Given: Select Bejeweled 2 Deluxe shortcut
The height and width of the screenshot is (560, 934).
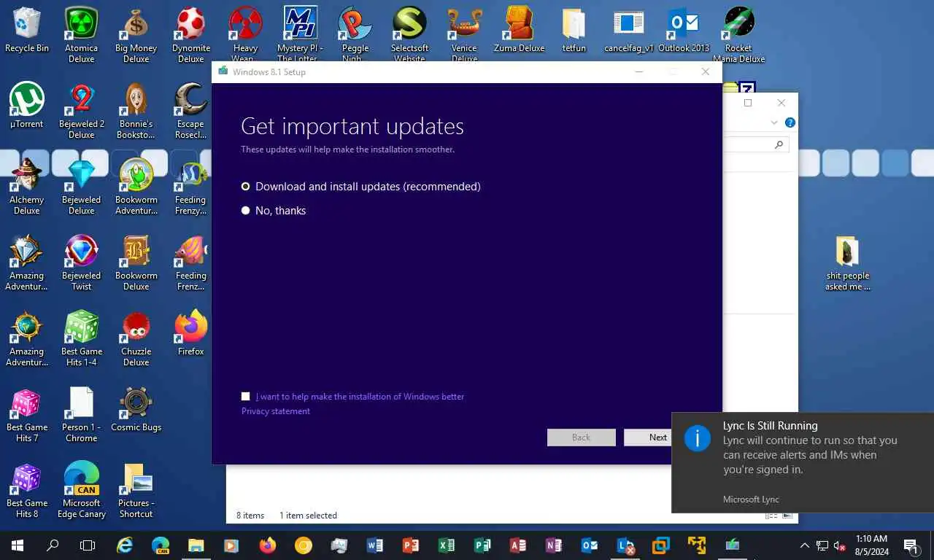Looking at the screenshot, I should tap(82, 111).
